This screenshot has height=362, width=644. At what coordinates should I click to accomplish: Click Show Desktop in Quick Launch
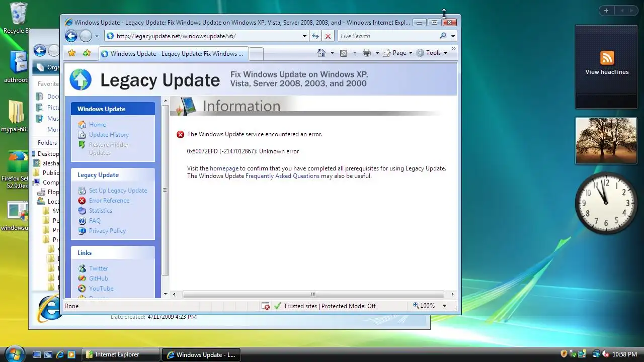[x=37, y=354]
